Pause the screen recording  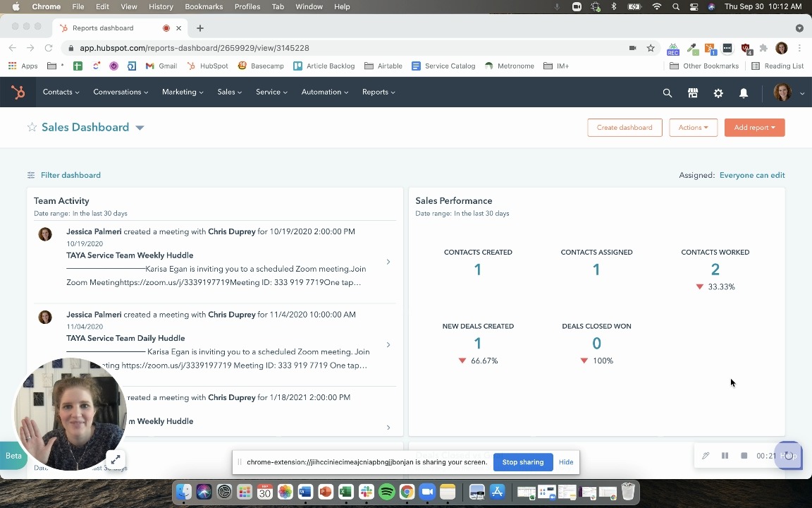(x=725, y=456)
